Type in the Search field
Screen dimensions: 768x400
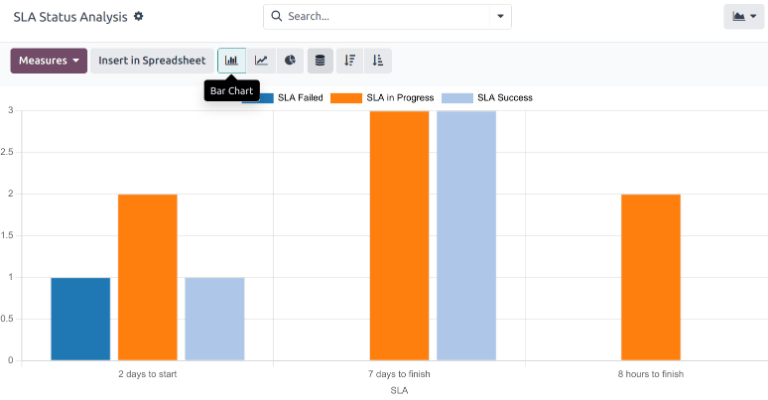385,17
